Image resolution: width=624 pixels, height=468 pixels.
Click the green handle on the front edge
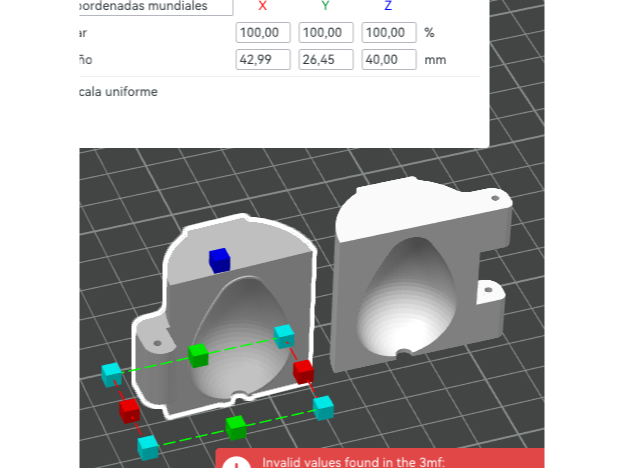click(236, 427)
